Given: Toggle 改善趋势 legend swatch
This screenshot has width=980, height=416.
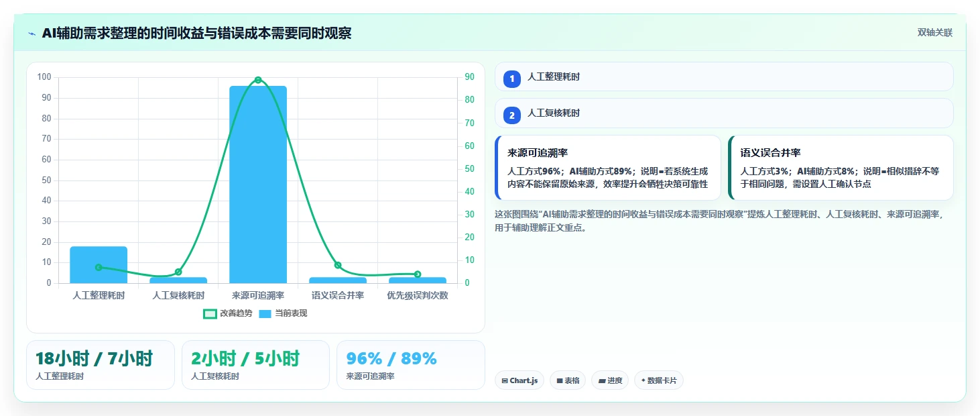Looking at the screenshot, I should (210, 313).
